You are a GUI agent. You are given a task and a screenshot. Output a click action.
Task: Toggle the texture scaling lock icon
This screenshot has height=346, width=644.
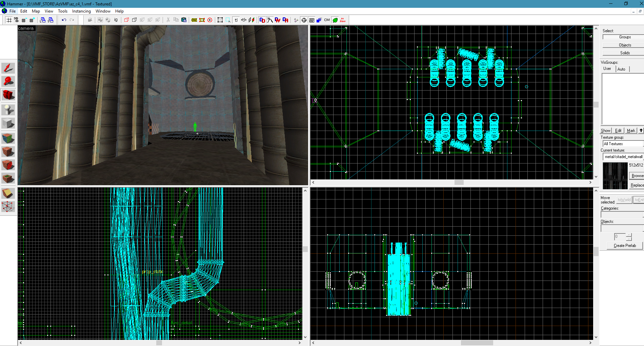(244, 20)
